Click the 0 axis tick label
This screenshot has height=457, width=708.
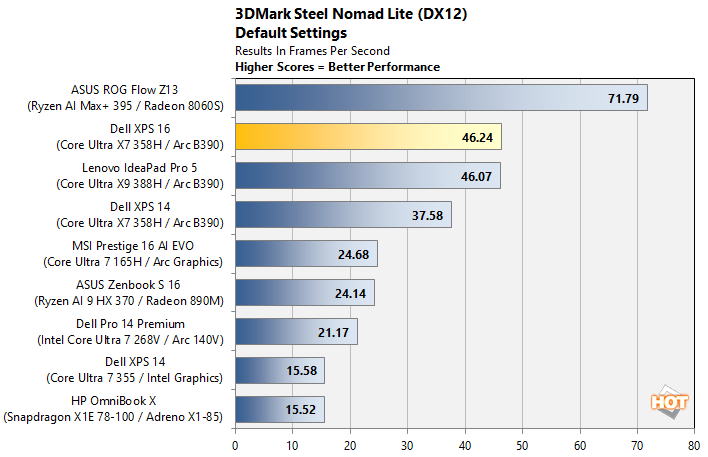point(235,446)
